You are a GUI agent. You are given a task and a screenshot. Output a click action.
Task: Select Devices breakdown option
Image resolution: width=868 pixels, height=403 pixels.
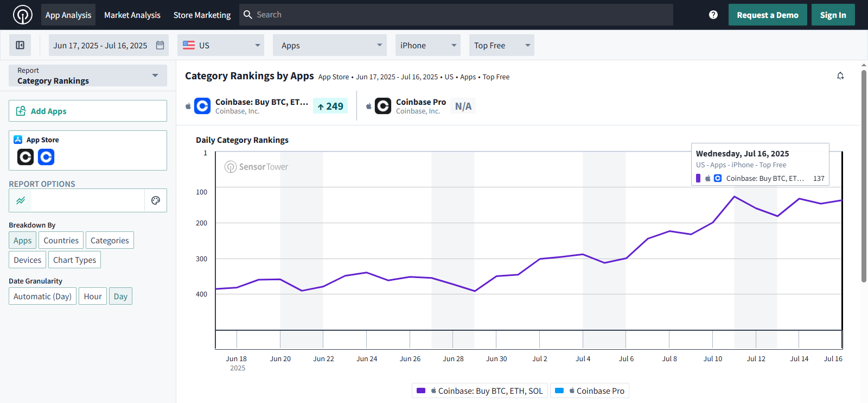click(x=27, y=260)
